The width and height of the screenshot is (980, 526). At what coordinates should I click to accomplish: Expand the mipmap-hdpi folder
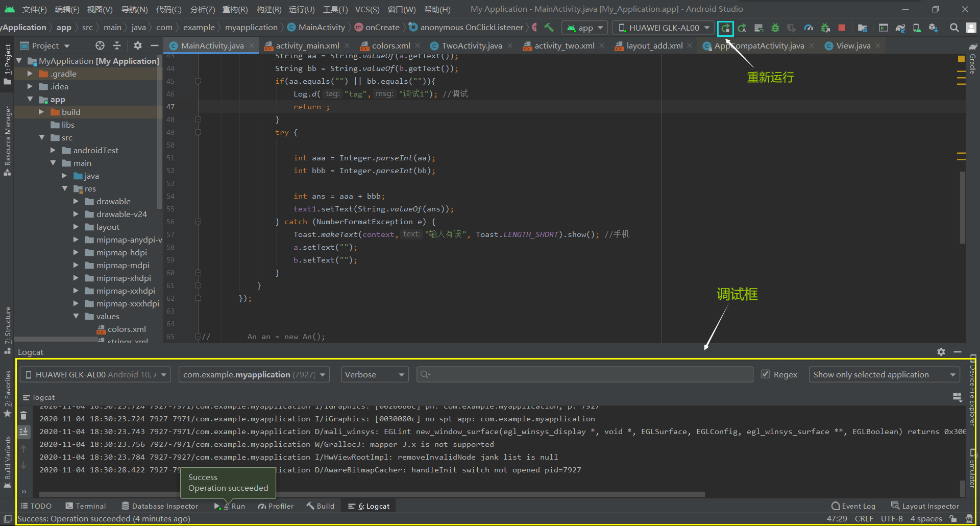(76, 252)
